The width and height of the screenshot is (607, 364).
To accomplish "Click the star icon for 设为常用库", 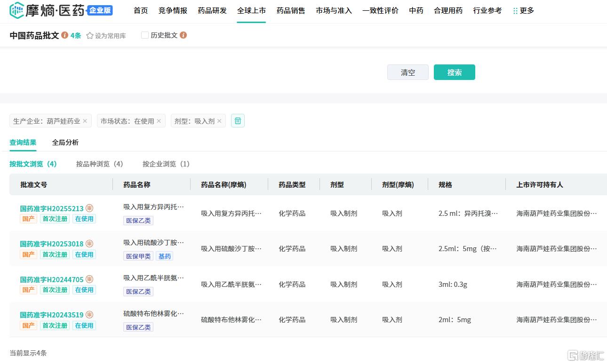I will click(x=90, y=36).
